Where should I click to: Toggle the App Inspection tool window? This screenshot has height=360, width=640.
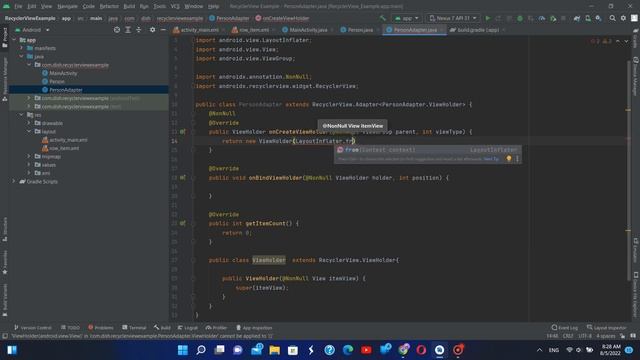click(x=254, y=328)
